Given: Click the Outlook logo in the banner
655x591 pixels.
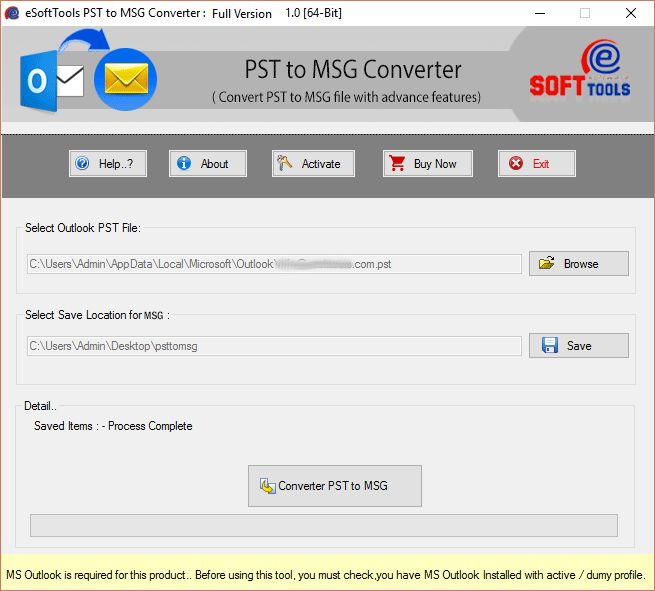Looking at the screenshot, I should pos(51,81).
